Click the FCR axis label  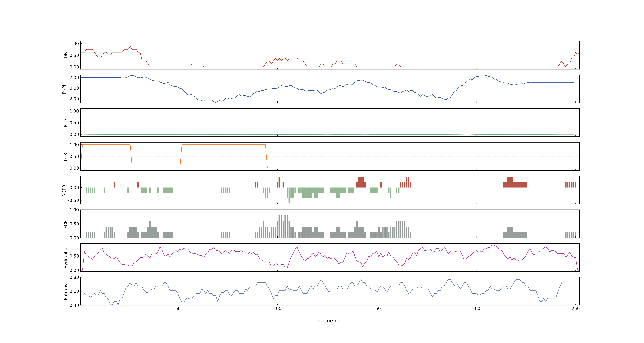pos(66,224)
